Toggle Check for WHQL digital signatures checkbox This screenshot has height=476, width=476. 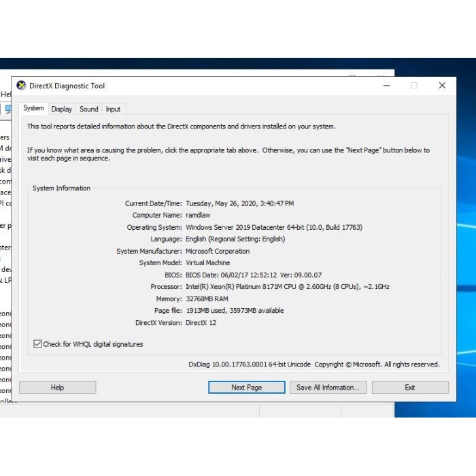37,344
